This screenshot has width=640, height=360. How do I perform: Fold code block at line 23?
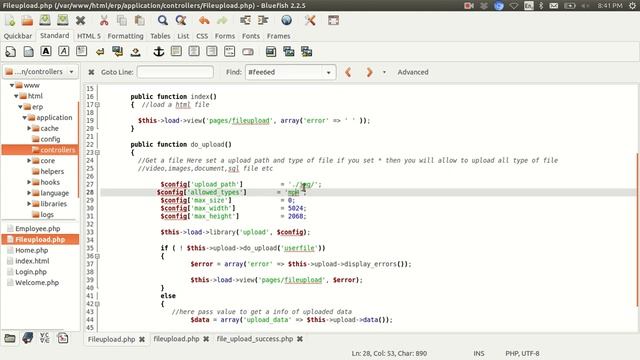point(98,152)
